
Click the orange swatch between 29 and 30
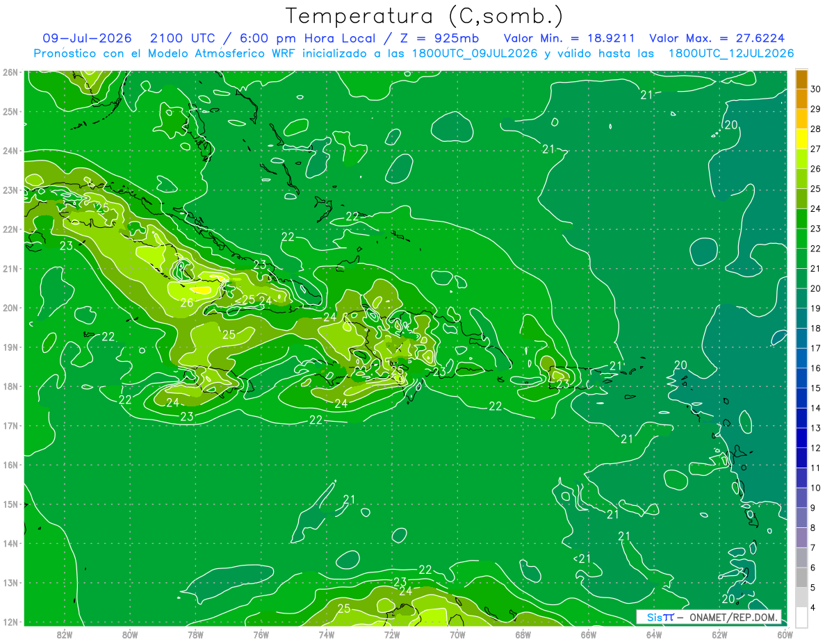[801, 99]
